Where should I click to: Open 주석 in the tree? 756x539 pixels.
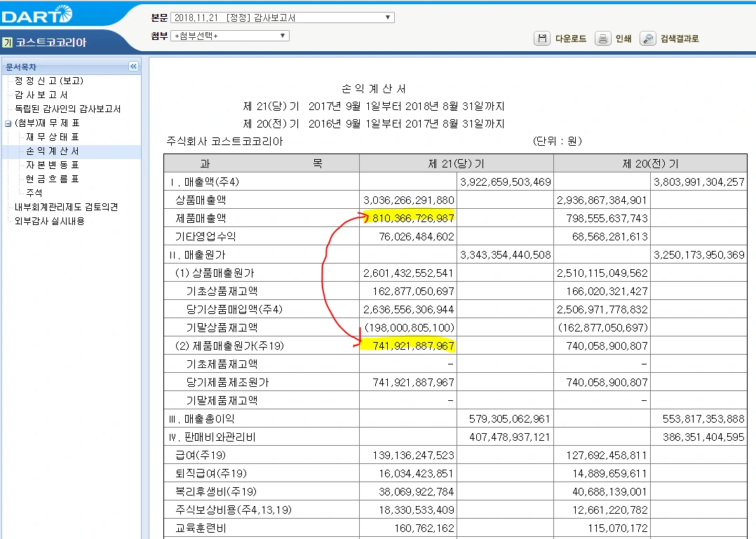[x=34, y=193]
